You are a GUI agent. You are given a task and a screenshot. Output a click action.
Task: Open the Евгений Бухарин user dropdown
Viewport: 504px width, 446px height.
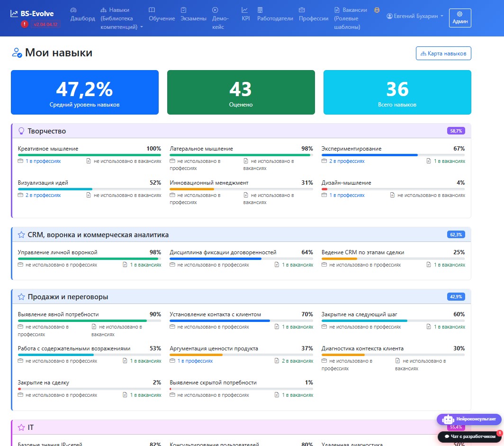(414, 16)
